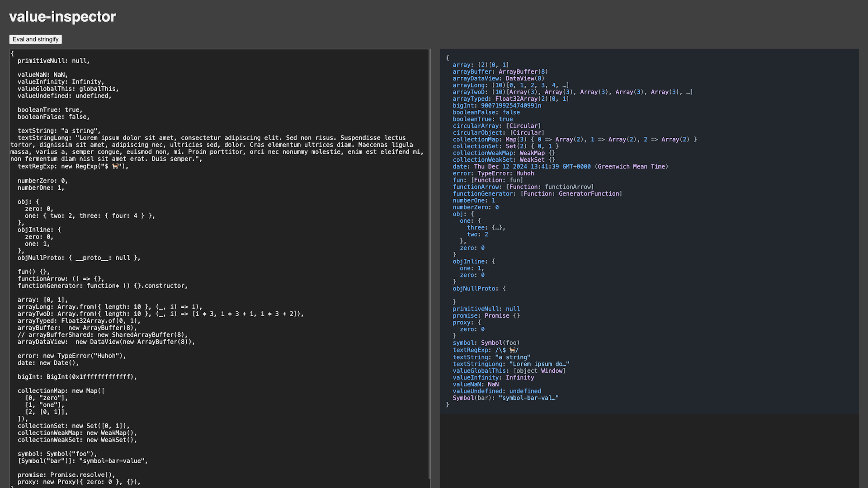Place cursor on textRegExp source line
The image size is (868, 488).
coord(72,166)
